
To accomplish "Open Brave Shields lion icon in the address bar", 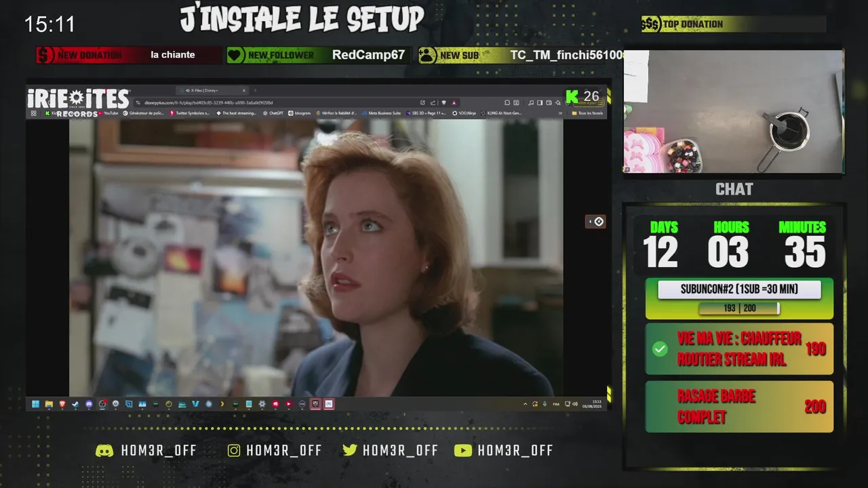I will [443, 102].
